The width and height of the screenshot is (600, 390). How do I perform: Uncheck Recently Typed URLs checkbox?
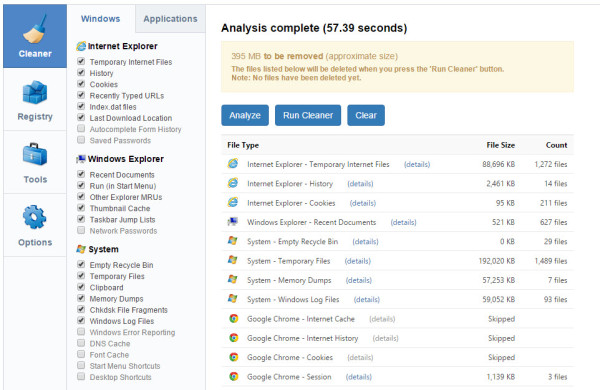click(81, 95)
